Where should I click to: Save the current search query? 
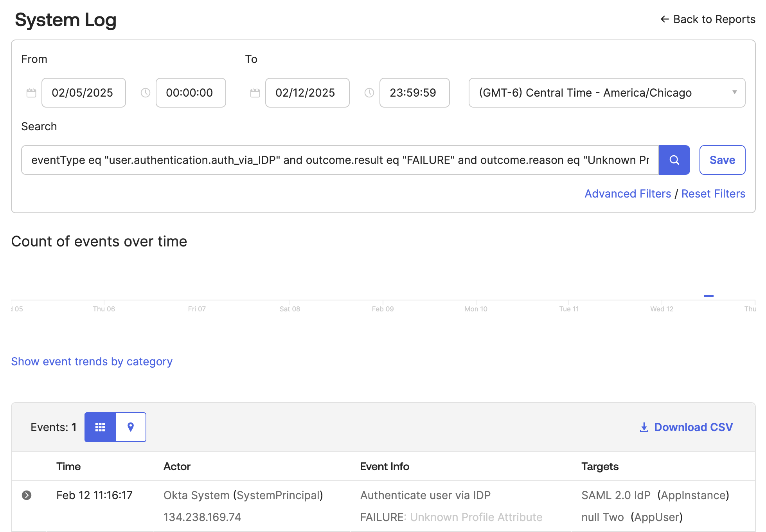[x=722, y=160]
